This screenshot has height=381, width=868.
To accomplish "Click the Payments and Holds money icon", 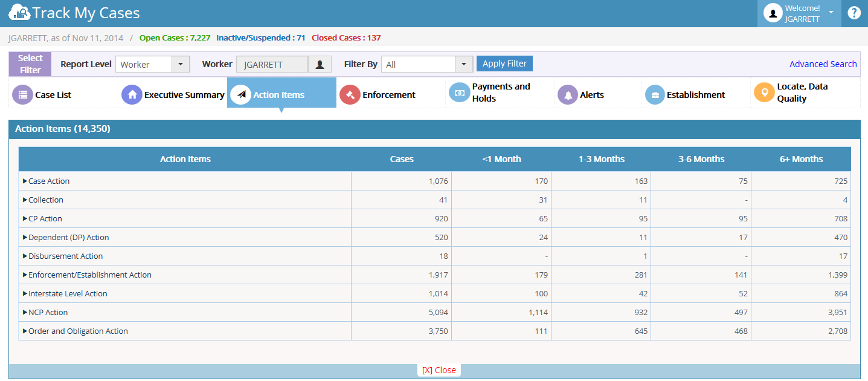I will coord(459,93).
